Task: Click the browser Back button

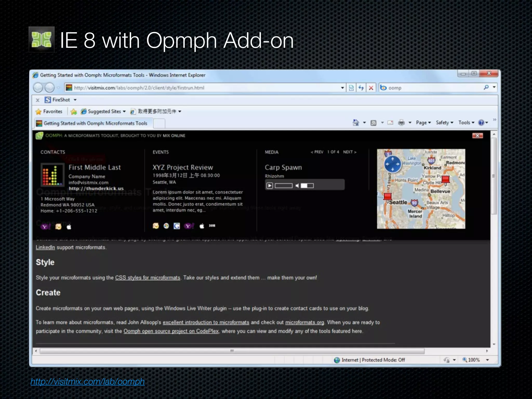Action: [x=38, y=88]
